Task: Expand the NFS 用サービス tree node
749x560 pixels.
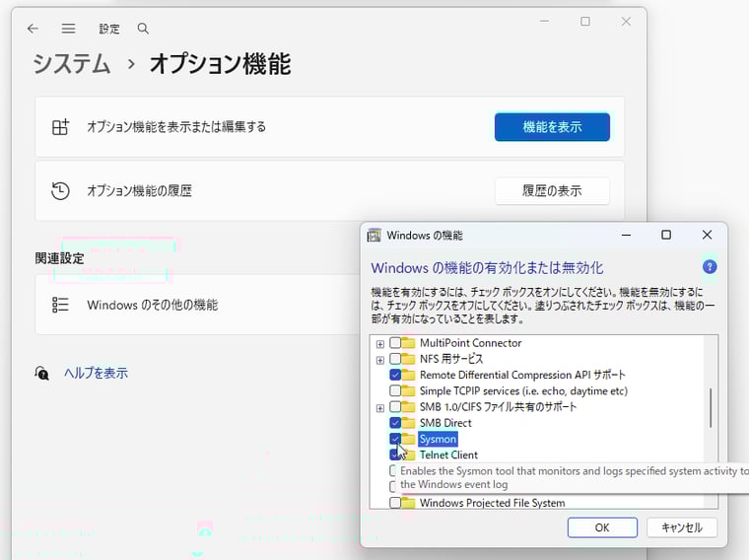Action: point(380,360)
